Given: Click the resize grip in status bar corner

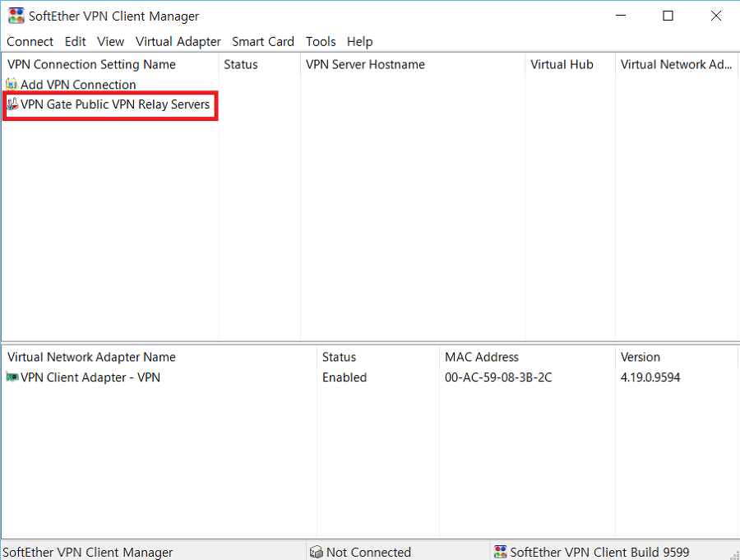Looking at the screenshot, I should 734,555.
